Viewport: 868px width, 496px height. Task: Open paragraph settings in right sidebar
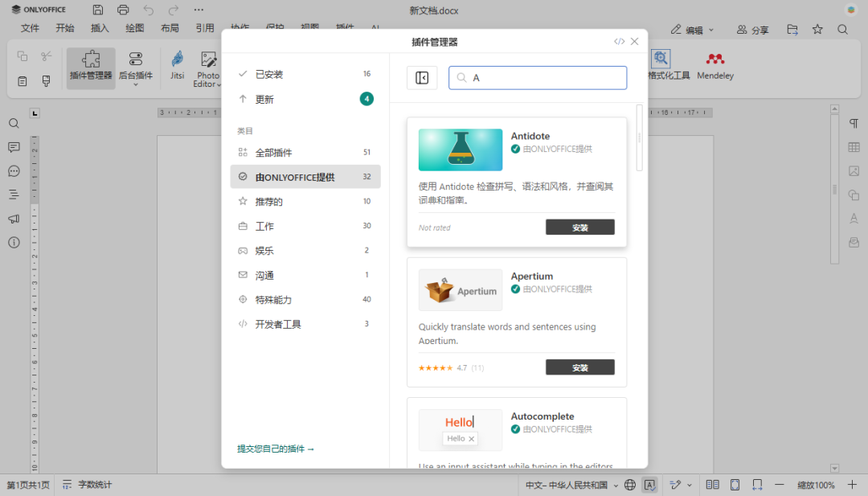click(854, 124)
